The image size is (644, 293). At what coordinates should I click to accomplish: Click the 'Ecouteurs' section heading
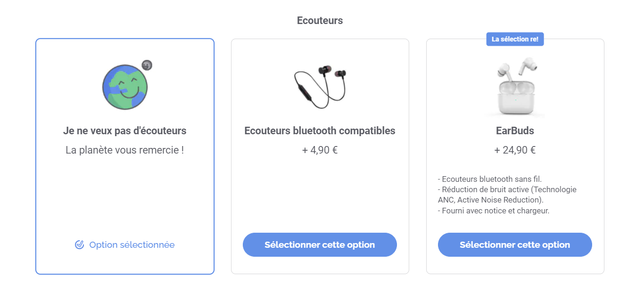point(320,21)
